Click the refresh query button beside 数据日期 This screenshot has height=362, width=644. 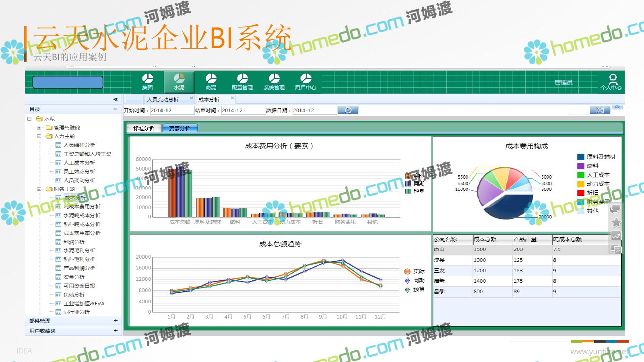pyautogui.click(x=348, y=110)
